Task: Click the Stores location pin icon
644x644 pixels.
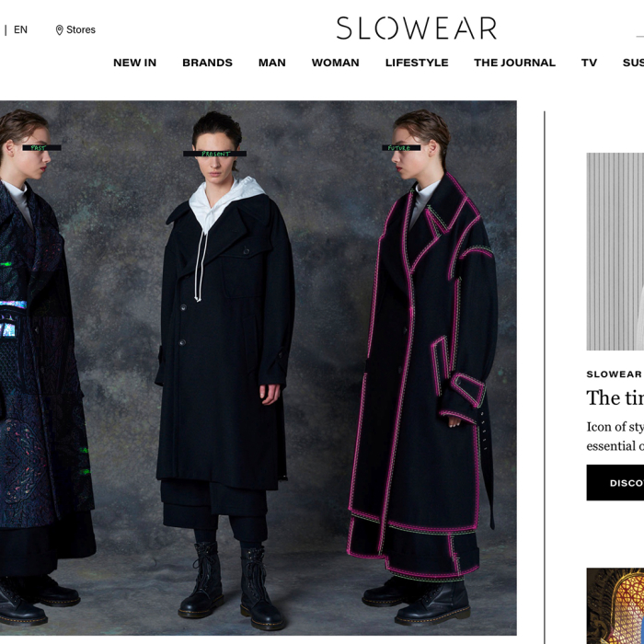Action: click(59, 30)
